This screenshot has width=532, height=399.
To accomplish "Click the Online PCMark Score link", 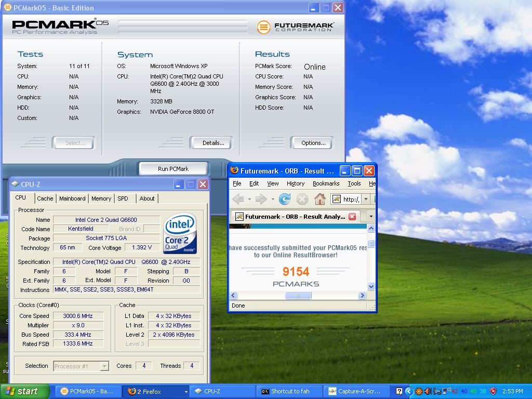I will [x=314, y=67].
